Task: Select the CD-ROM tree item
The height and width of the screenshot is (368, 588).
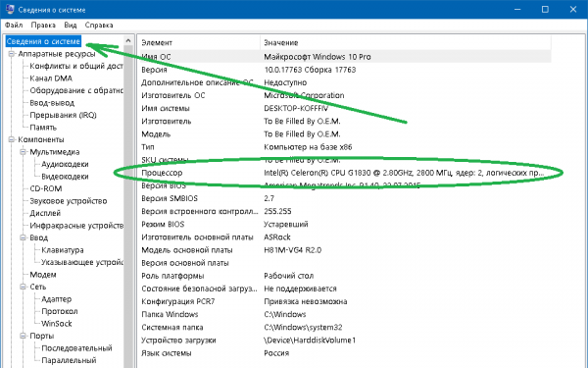Action: tap(46, 188)
